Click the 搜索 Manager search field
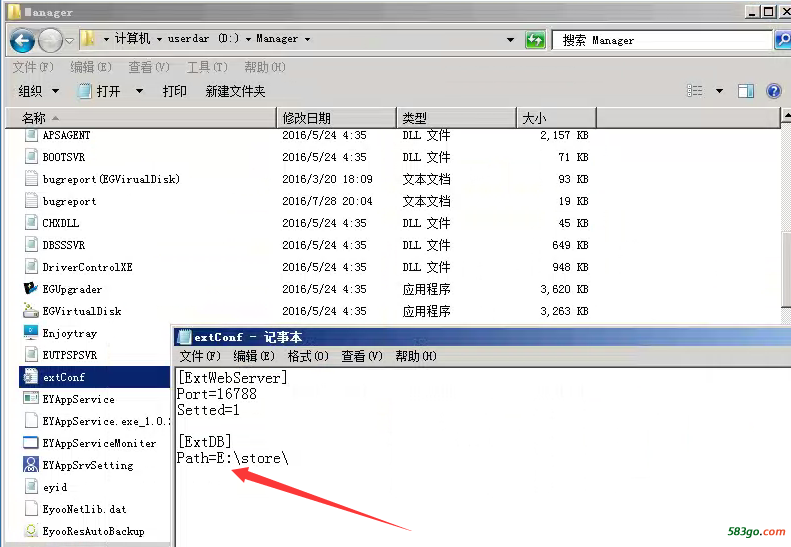Image resolution: width=791 pixels, height=547 pixels. [662, 40]
